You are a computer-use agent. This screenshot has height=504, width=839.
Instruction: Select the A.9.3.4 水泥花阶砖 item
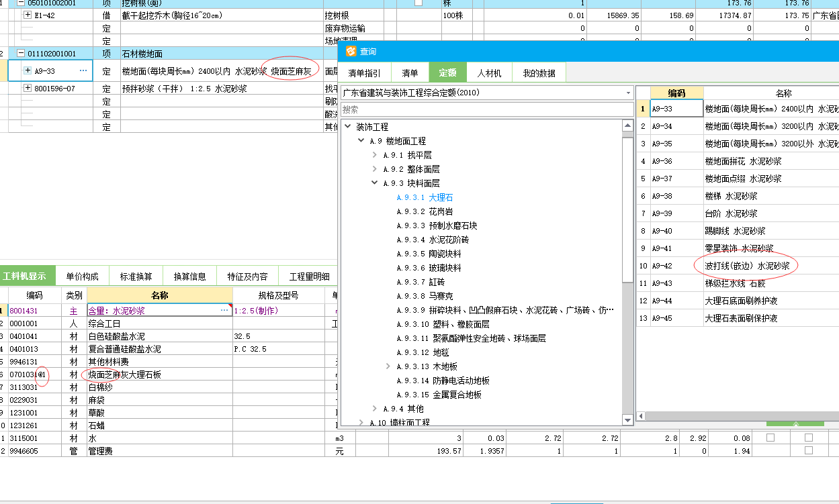(433, 240)
